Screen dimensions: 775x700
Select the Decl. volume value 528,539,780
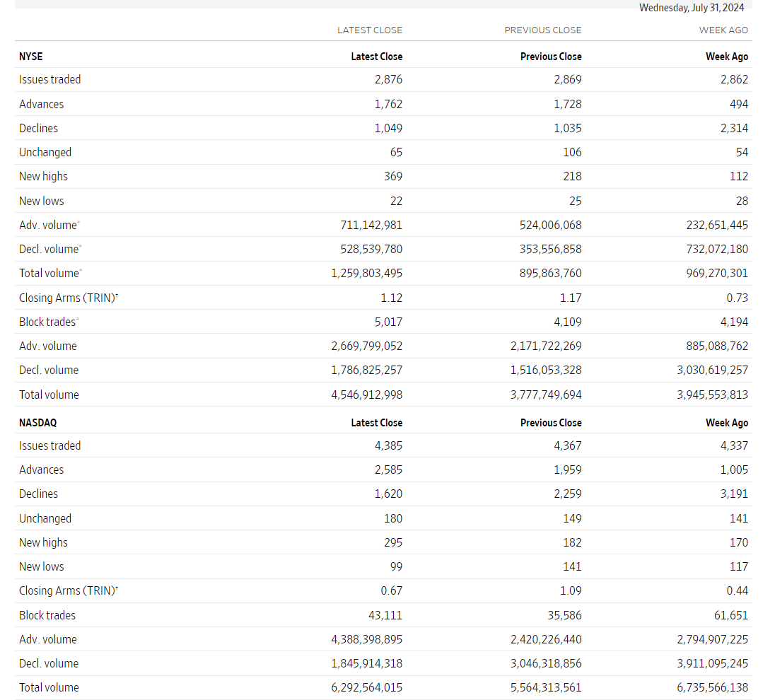(371, 249)
